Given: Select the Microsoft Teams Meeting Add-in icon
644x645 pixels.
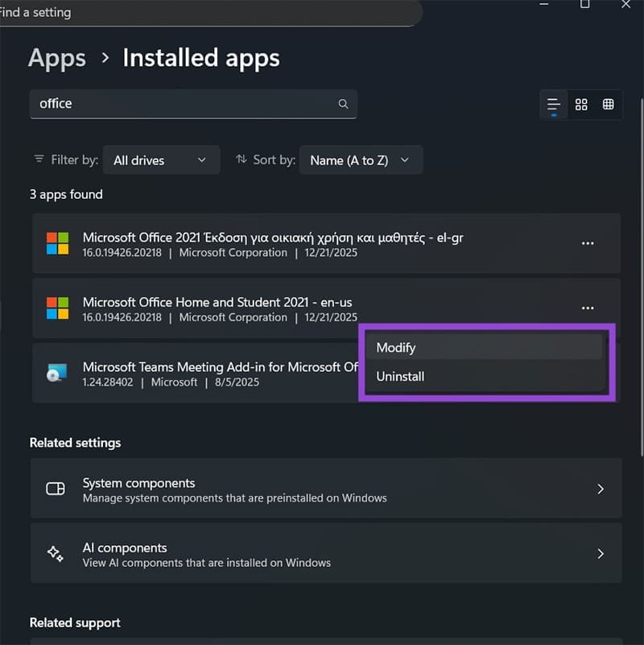Looking at the screenshot, I should point(57,373).
